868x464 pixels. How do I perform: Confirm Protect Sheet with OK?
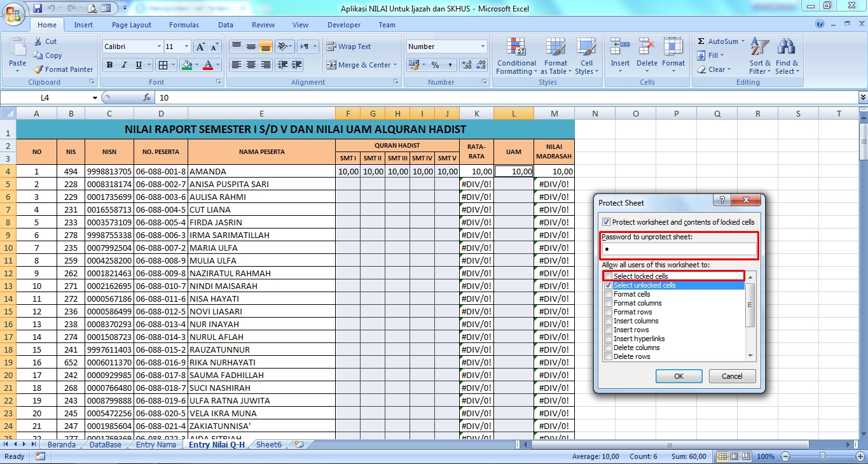[x=679, y=376]
